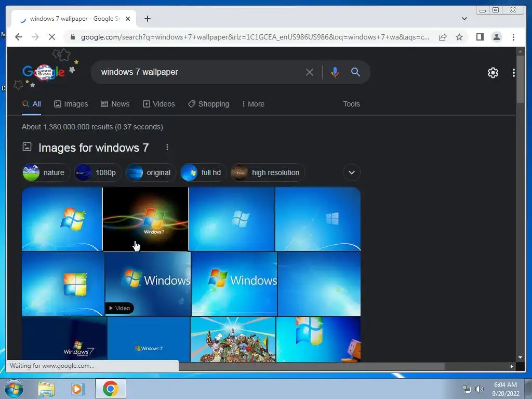Expand more image filter chips
Viewport: 532px width, 399px height.
(x=352, y=172)
